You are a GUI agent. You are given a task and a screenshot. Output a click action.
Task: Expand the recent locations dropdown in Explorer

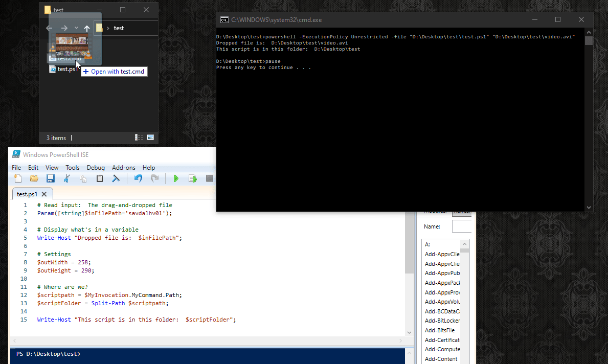[x=76, y=28]
